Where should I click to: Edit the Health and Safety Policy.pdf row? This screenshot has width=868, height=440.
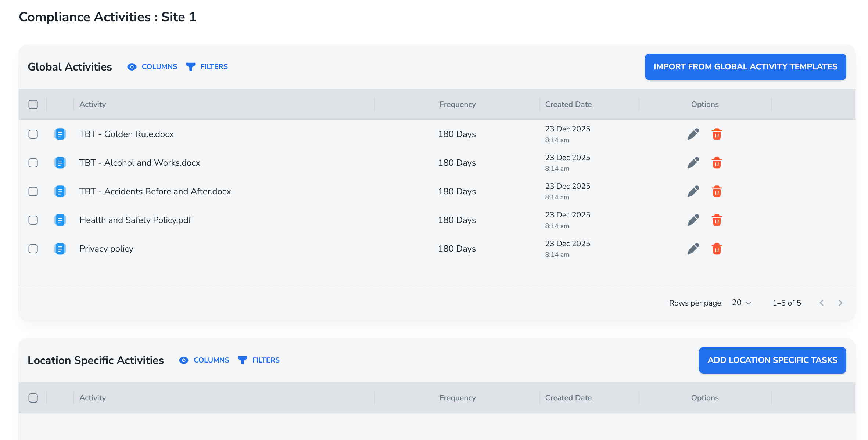click(x=693, y=220)
